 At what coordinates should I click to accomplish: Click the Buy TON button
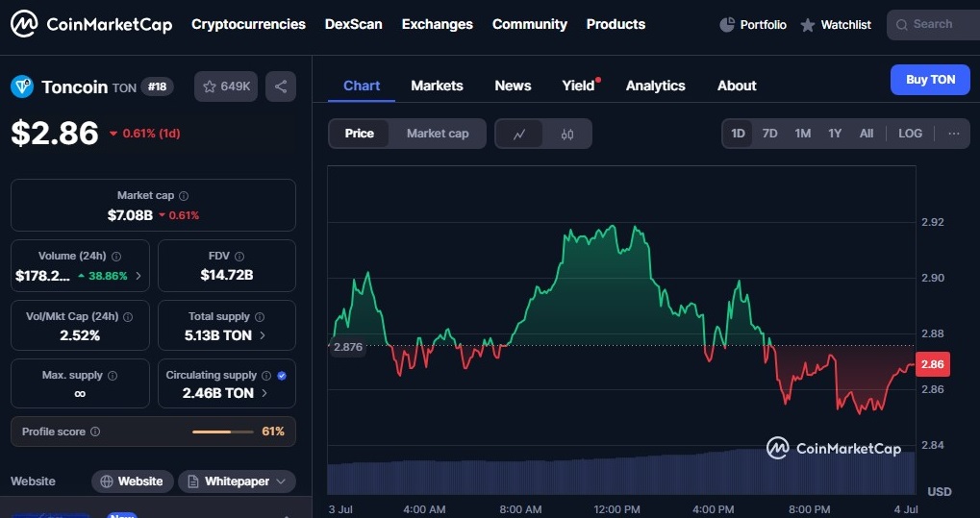[931, 80]
